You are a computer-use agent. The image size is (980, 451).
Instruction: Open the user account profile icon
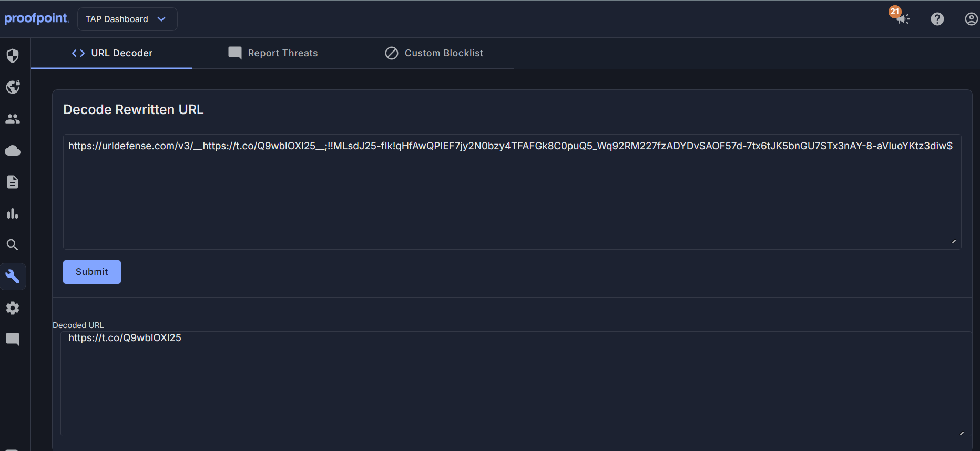(971, 19)
